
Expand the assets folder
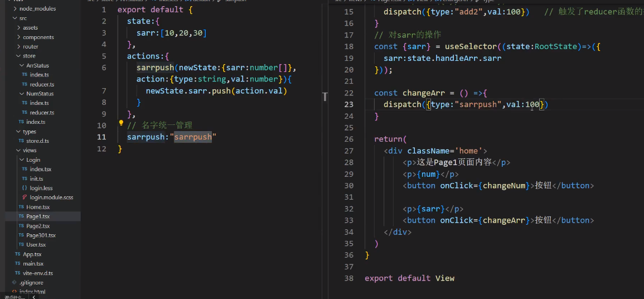click(18, 27)
